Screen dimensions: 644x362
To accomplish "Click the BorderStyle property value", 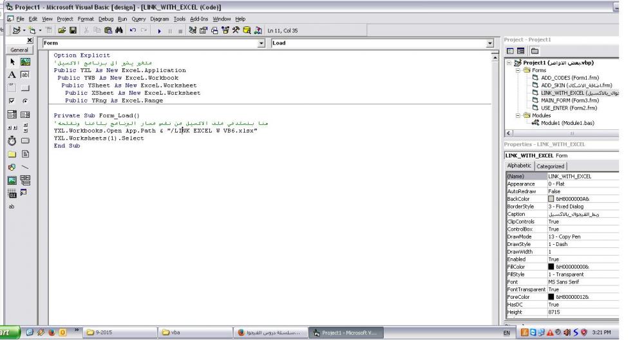I will 583,207.
